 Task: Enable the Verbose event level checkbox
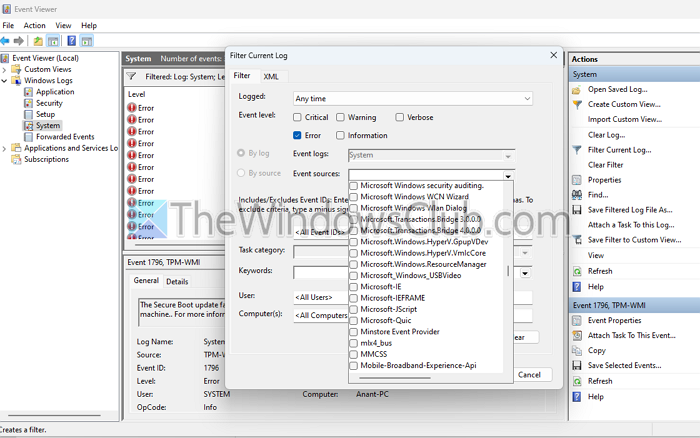[399, 117]
